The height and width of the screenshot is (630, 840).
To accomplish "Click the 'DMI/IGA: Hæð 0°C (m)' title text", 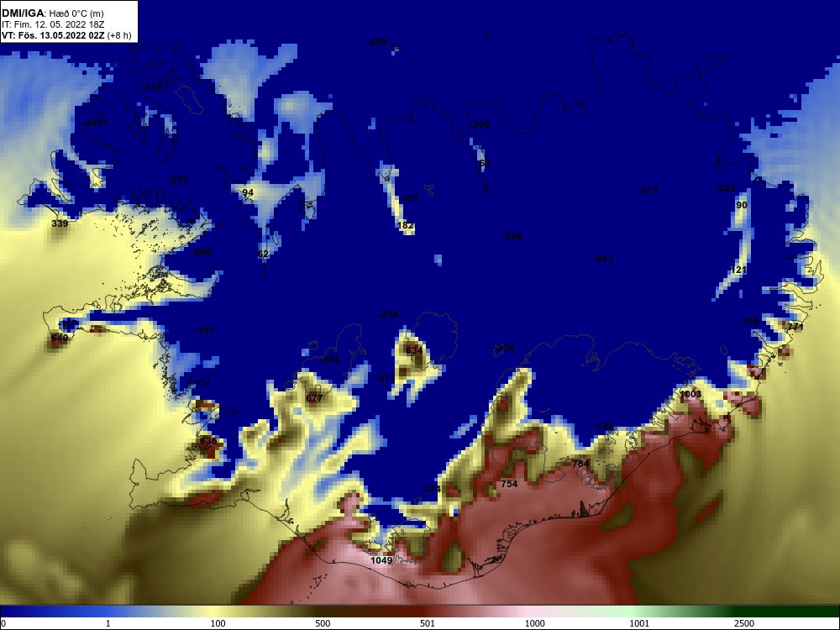I will coord(52,13).
